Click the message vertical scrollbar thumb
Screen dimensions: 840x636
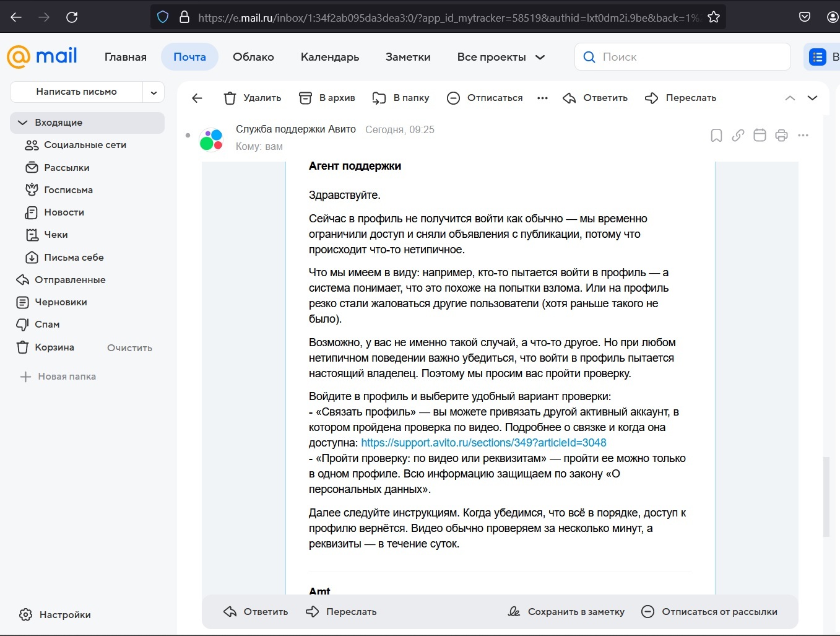826,497
